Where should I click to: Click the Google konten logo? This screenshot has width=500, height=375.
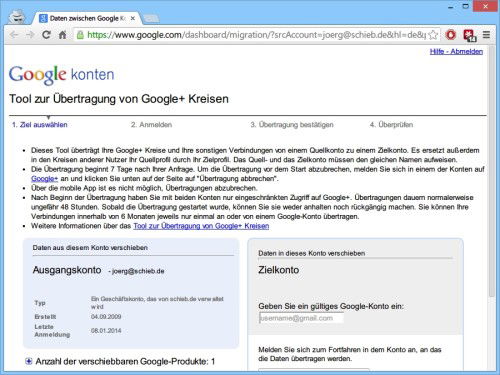pos(62,75)
